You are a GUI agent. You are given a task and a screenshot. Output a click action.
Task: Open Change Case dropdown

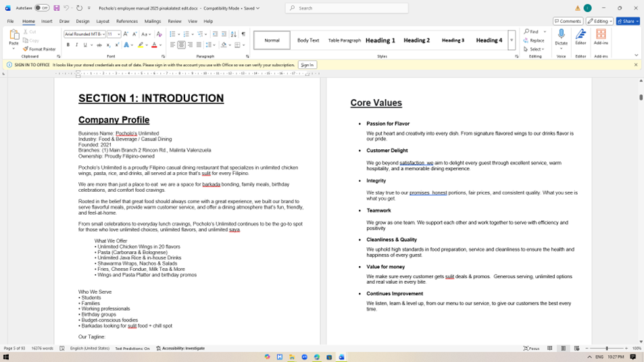click(145, 34)
